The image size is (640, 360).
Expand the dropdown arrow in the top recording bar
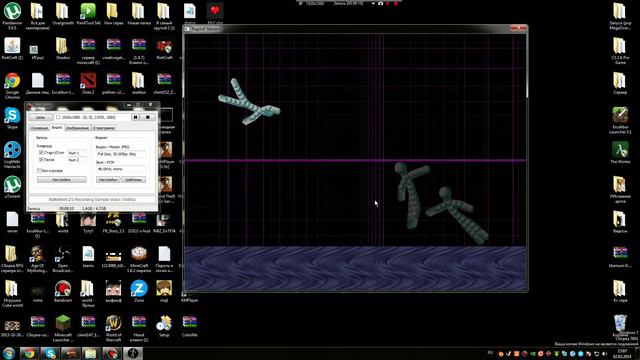(373, 3)
